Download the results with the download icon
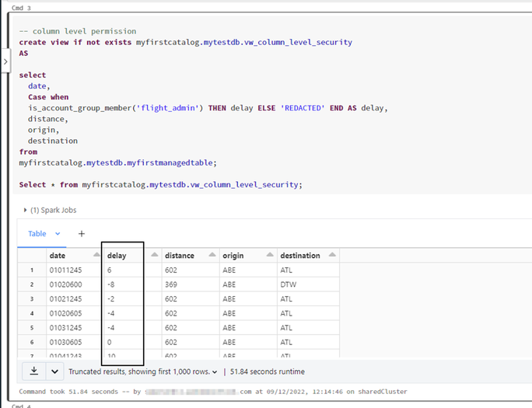Viewport: 532px width, 408px height. [x=34, y=371]
